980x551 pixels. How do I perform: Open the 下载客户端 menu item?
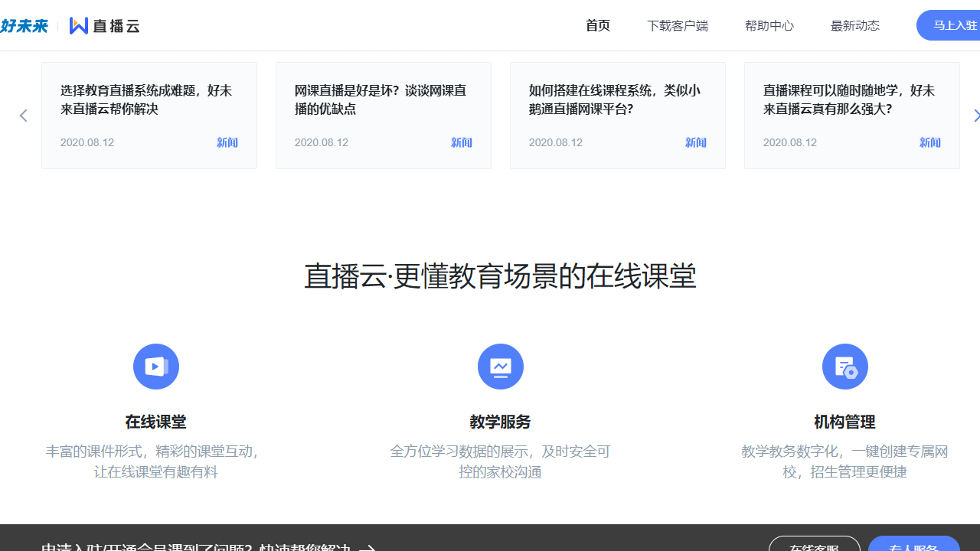tap(677, 25)
